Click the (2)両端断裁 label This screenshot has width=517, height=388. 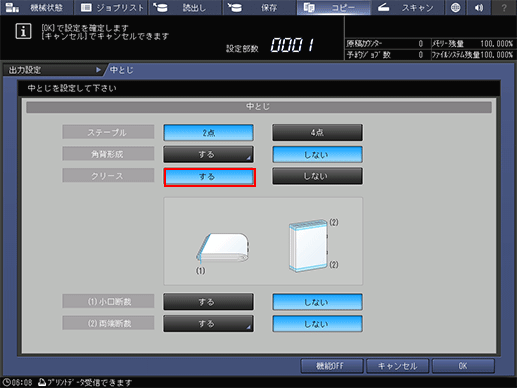pyautogui.click(x=108, y=323)
